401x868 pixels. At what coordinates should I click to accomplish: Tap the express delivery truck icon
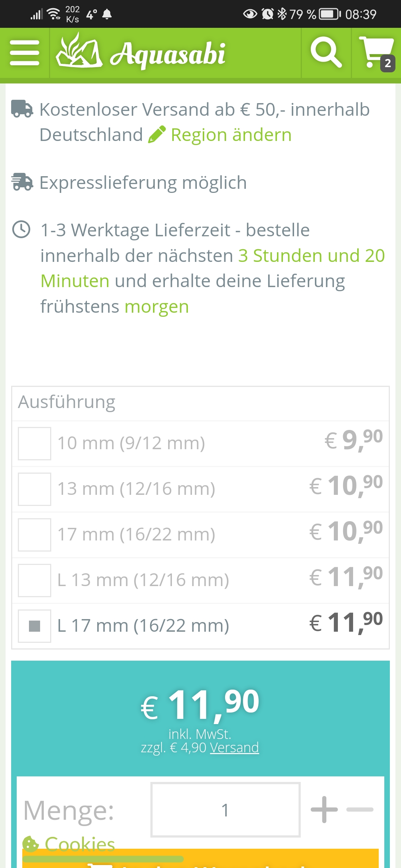pos(22,182)
